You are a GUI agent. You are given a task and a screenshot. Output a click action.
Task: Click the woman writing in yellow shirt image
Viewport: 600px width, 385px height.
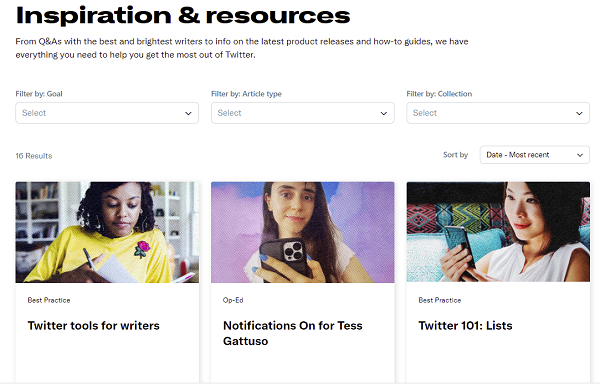[107, 232]
